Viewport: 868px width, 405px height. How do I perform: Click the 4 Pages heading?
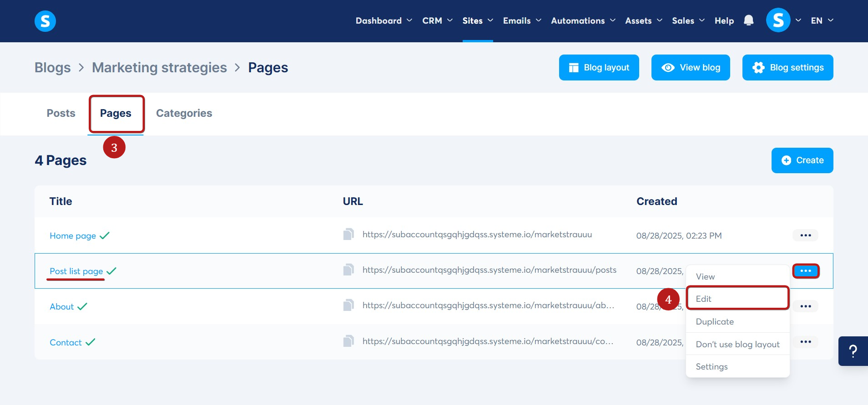61,160
